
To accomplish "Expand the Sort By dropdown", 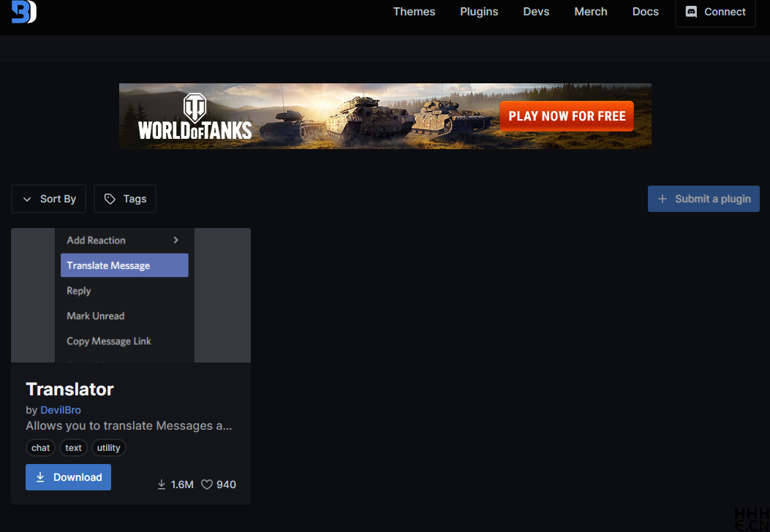I will [49, 199].
